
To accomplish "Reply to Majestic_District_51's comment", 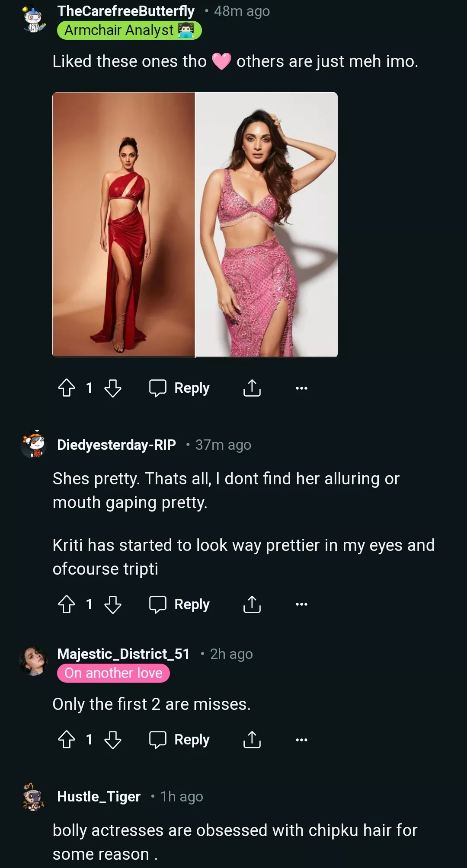I will point(179,739).
